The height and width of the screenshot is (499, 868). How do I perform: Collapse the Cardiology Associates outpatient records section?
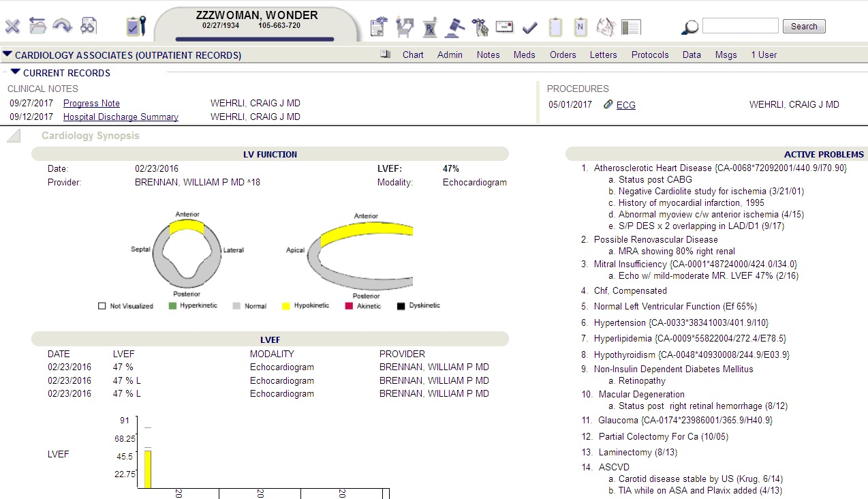[7, 54]
